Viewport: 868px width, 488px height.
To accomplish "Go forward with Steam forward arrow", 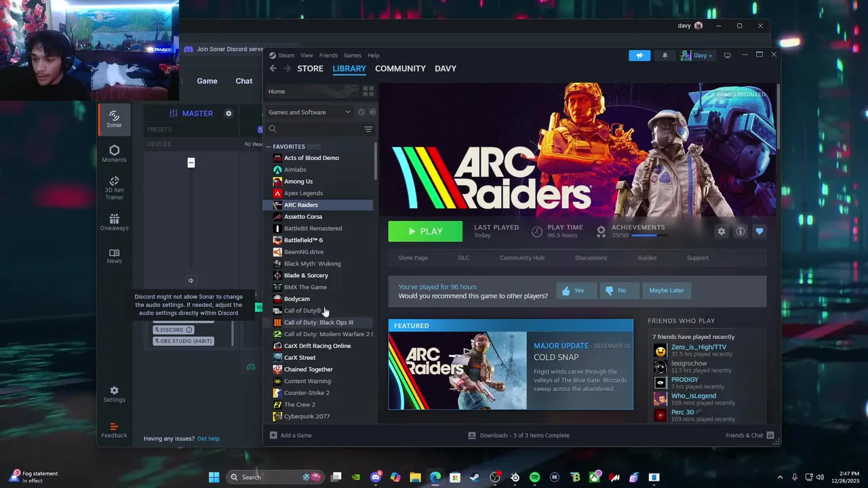I will coord(287,68).
